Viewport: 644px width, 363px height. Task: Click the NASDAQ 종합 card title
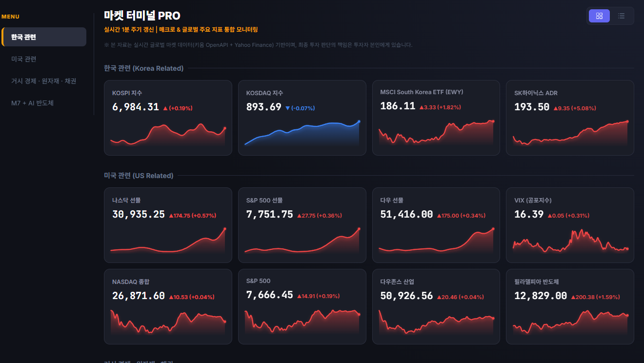(x=131, y=282)
